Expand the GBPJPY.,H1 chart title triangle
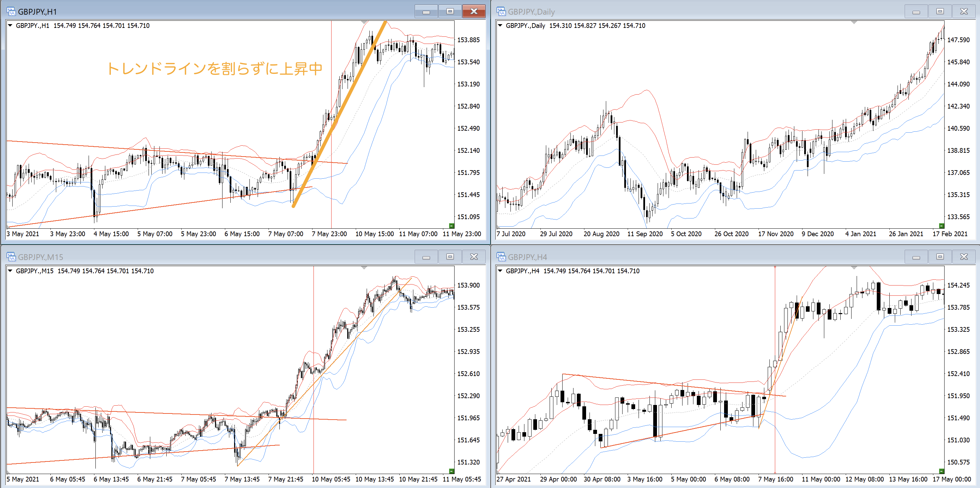 pyautogui.click(x=10, y=26)
